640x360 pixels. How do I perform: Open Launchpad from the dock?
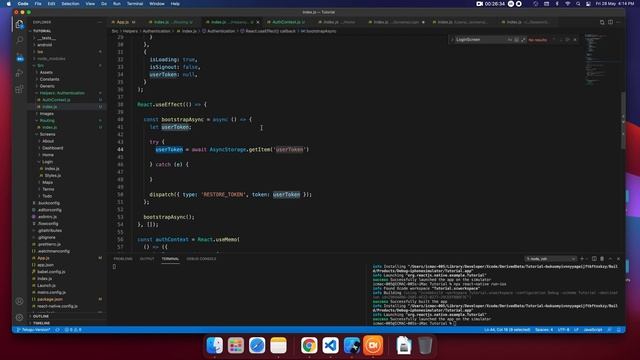point(236,345)
